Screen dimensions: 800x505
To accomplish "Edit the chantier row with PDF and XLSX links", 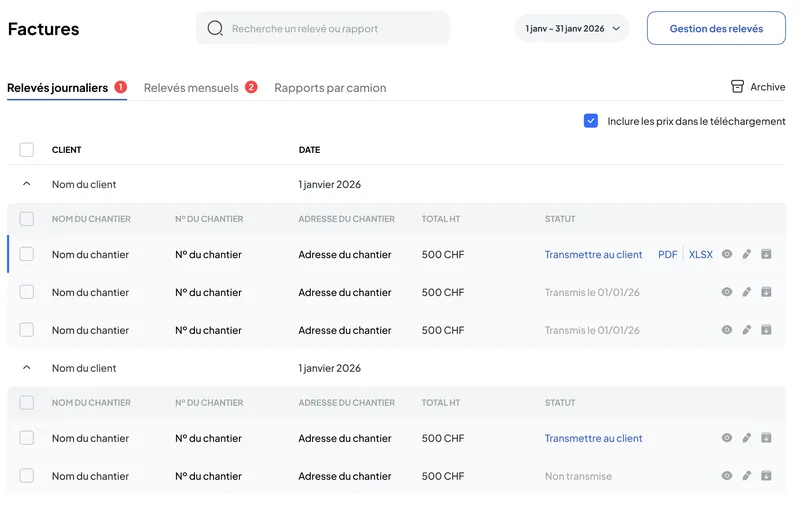I will [746, 254].
